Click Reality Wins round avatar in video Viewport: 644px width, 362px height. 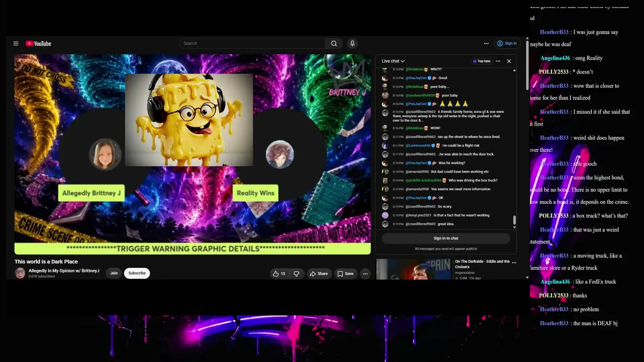[x=280, y=154]
